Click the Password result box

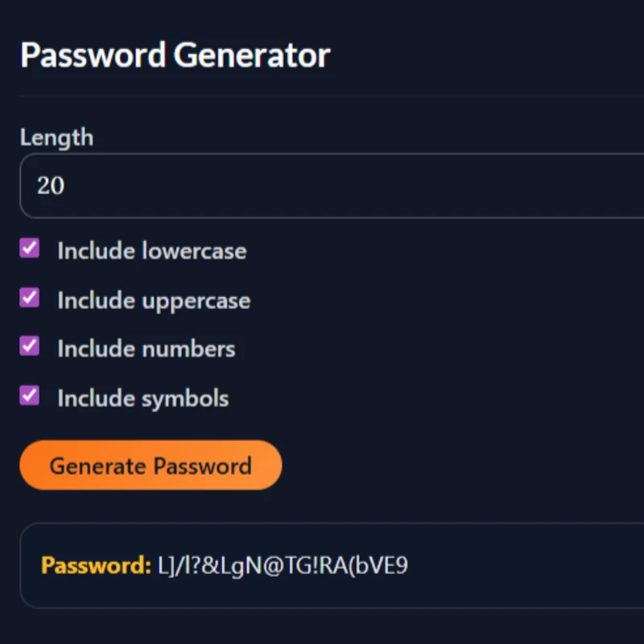322,564
